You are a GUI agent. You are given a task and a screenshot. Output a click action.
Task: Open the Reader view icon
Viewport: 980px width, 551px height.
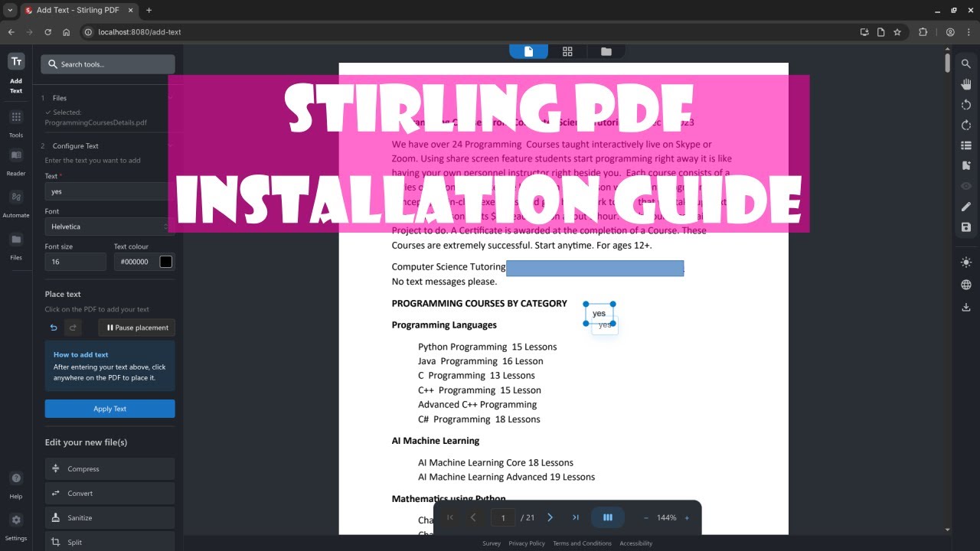pyautogui.click(x=16, y=155)
